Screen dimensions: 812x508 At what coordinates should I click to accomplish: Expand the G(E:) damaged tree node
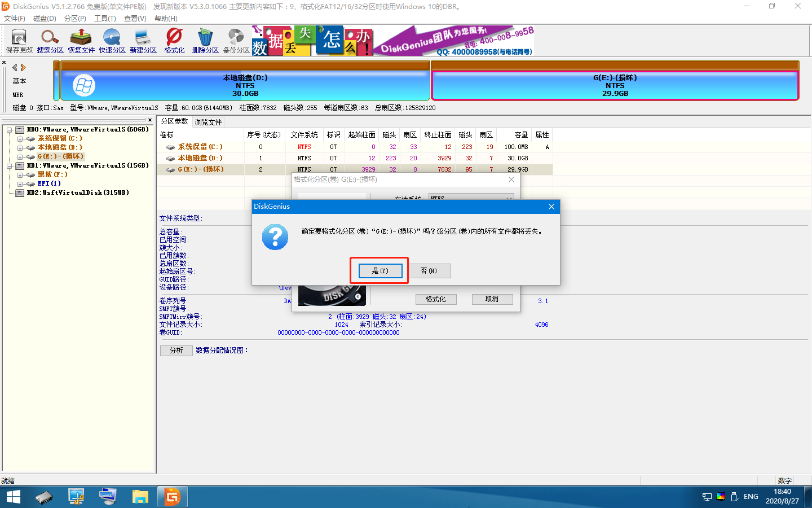coord(20,157)
